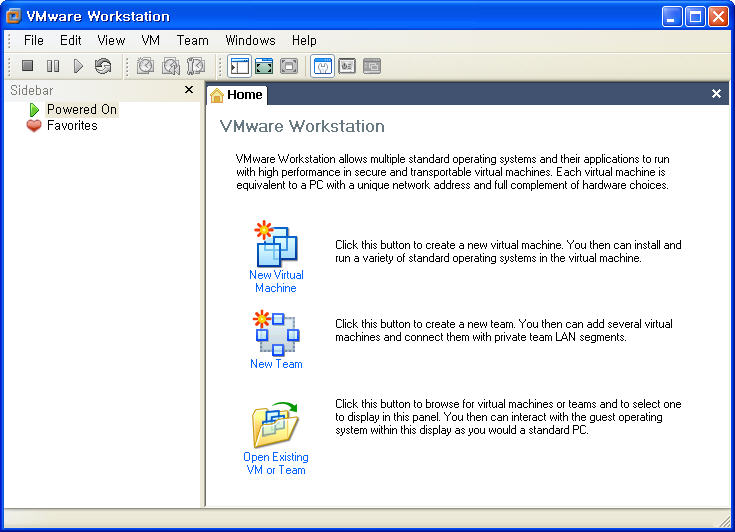Click the Full Screen toolbar icon
The image size is (735, 532).
[264, 66]
